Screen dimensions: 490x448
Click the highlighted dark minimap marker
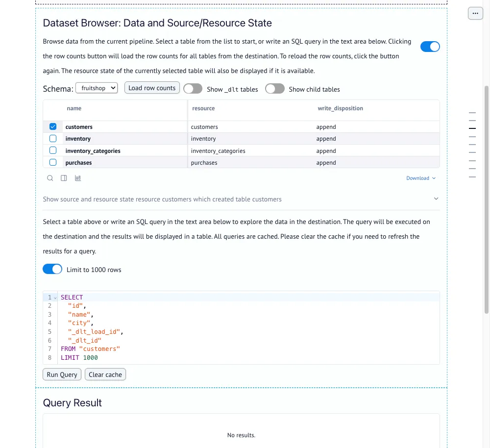pos(472,128)
